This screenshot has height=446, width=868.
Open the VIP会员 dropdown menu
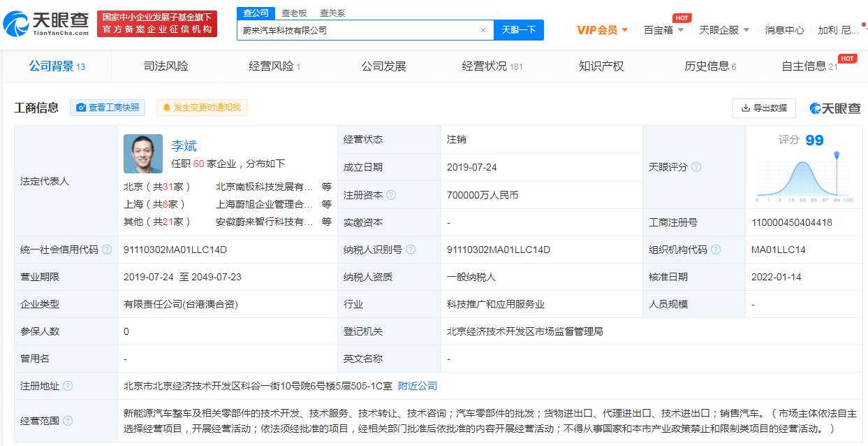pyautogui.click(x=602, y=30)
